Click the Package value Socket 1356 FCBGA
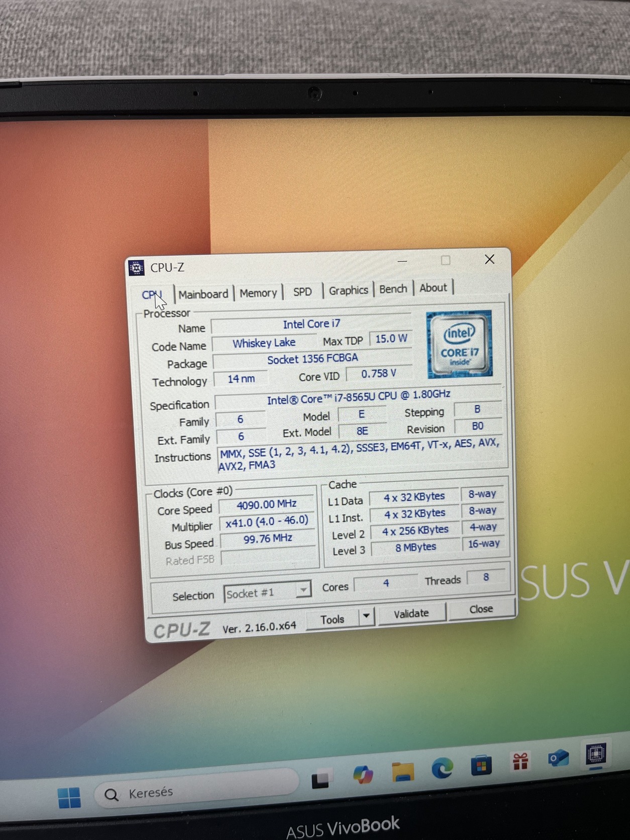The height and width of the screenshot is (840, 630). tap(312, 359)
